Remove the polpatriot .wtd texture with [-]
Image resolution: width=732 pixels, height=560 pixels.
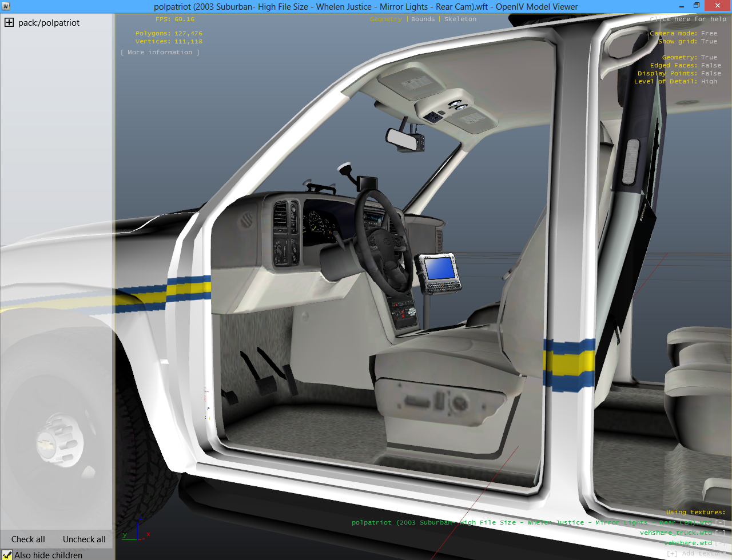pyautogui.click(x=721, y=522)
